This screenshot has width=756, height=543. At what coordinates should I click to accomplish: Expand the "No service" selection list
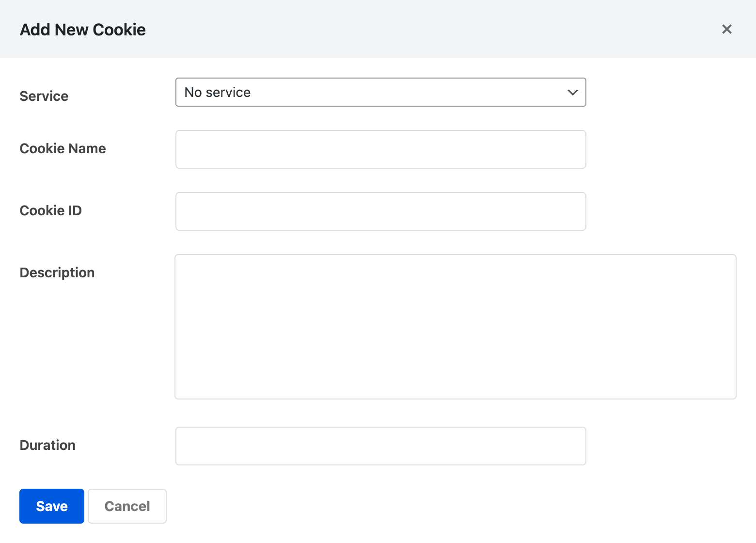tap(381, 92)
